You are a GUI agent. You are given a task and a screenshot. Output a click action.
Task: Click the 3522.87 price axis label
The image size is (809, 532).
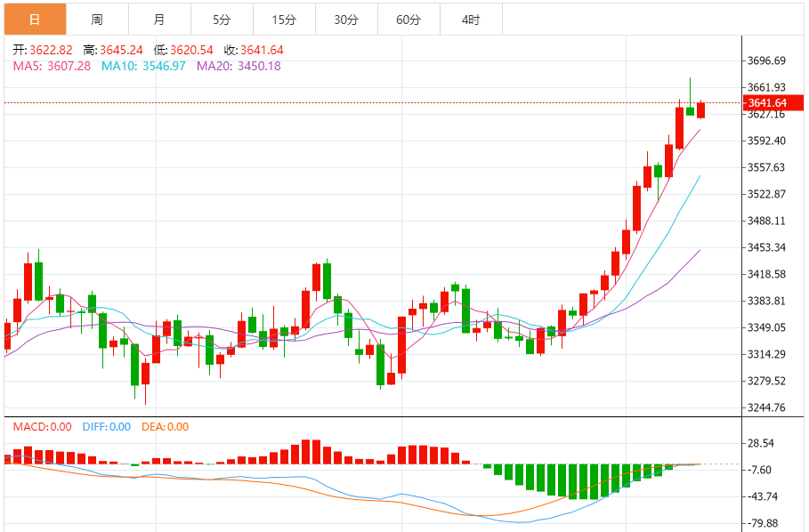[766, 194]
